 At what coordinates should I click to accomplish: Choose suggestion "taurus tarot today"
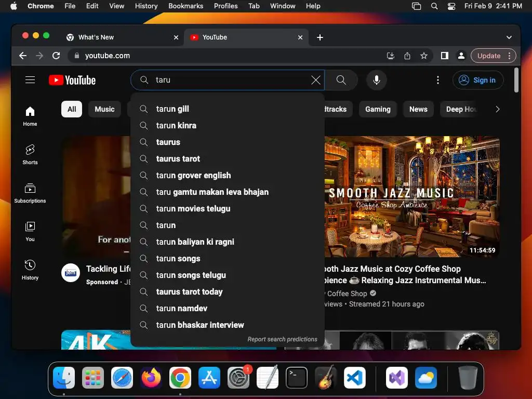click(228, 292)
